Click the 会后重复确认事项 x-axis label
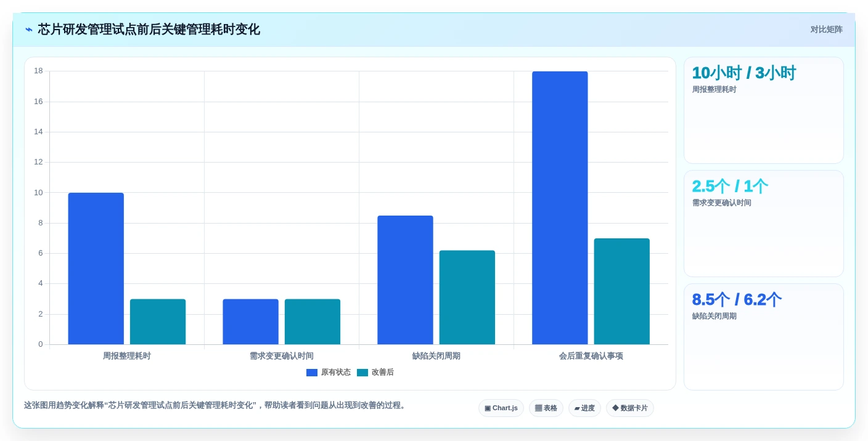Viewport: 868px width, 441px height. pos(591,356)
